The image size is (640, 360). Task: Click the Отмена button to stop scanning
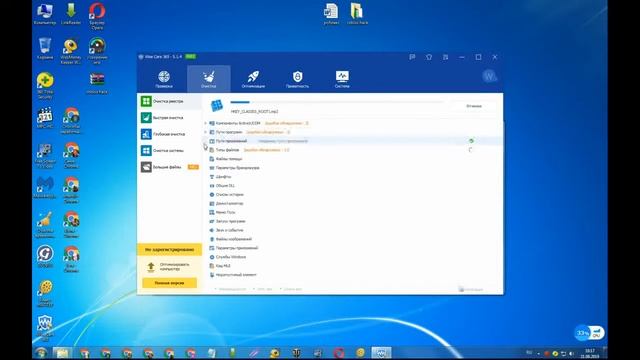[474, 106]
